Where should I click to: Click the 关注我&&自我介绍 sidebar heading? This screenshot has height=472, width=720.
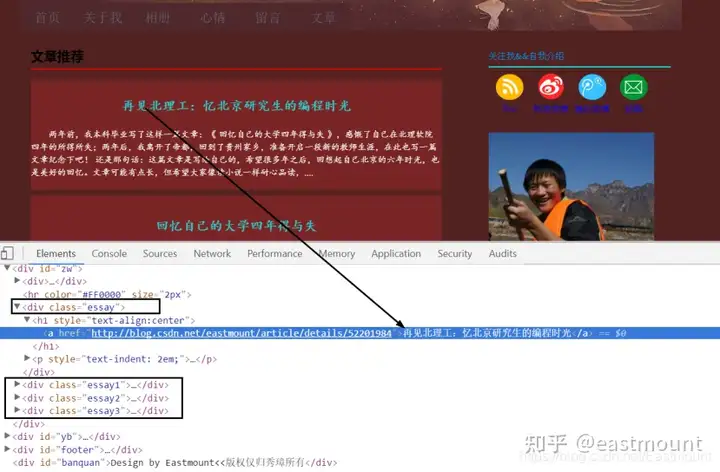[x=526, y=56]
